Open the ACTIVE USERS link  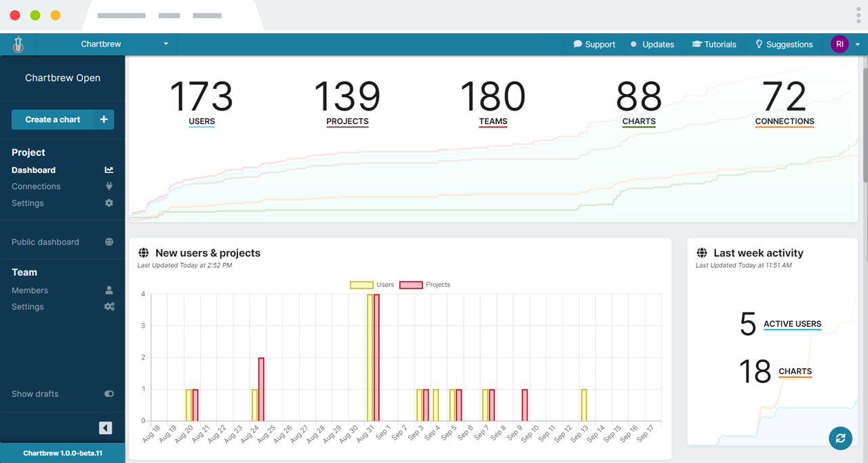point(792,324)
